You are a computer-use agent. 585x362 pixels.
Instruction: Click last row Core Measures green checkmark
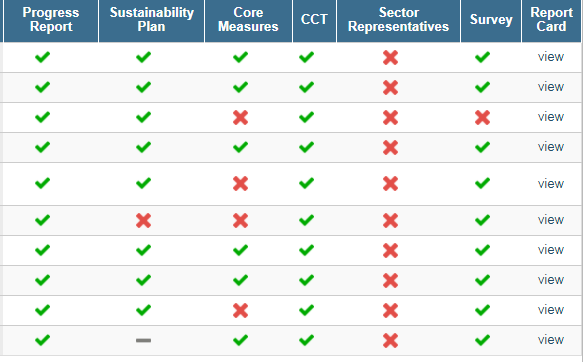[240, 340]
